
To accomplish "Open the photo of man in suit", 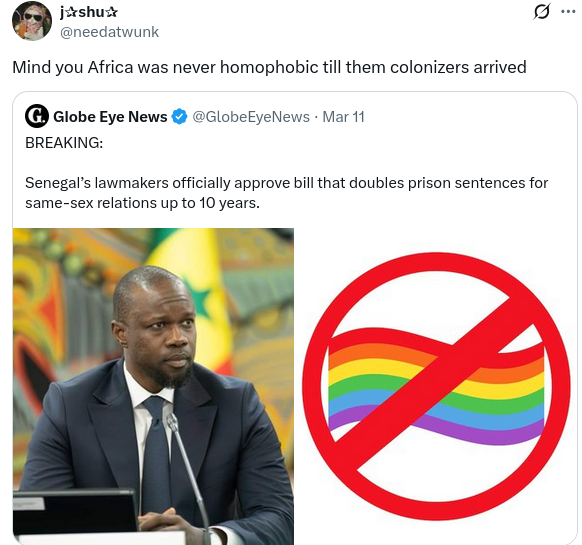I will click(x=153, y=386).
